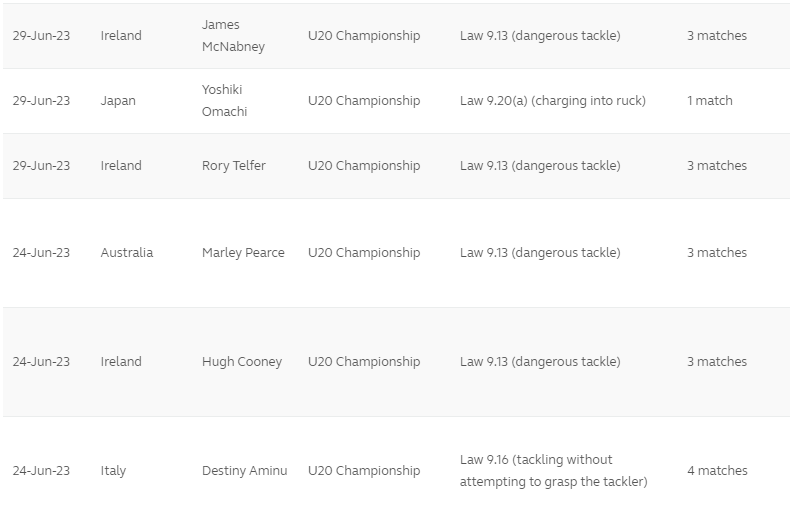This screenshot has height=521, width=790.
Task: Select the '4 matches' sanction cell
Action: pyautogui.click(x=717, y=471)
